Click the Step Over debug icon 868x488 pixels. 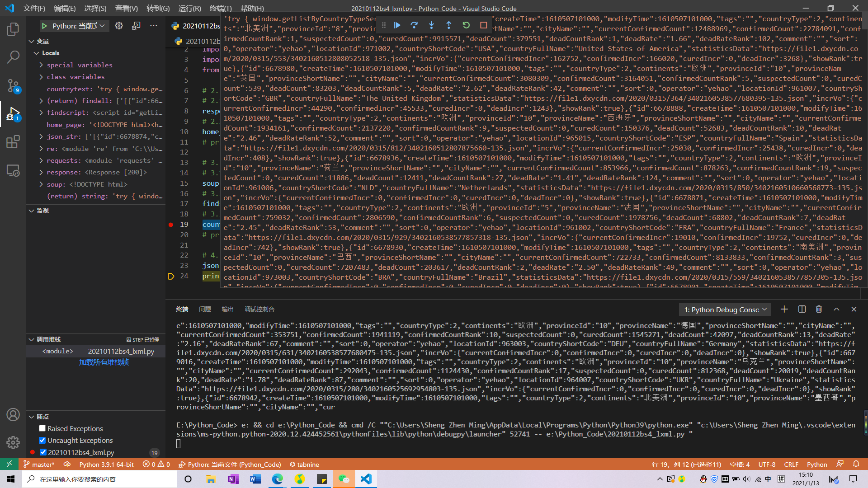414,25
